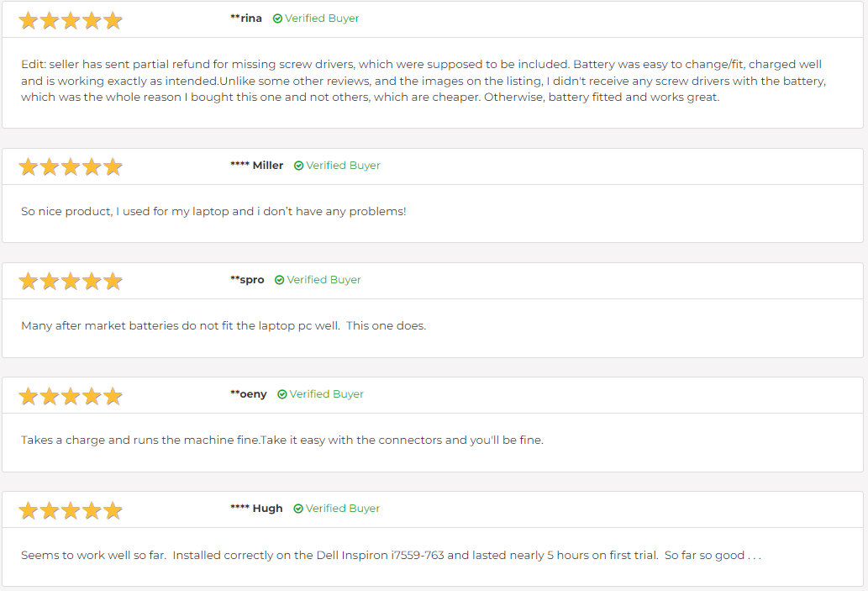
Task: Click the verified checkmark icon beside **oeny
Action: point(282,394)
